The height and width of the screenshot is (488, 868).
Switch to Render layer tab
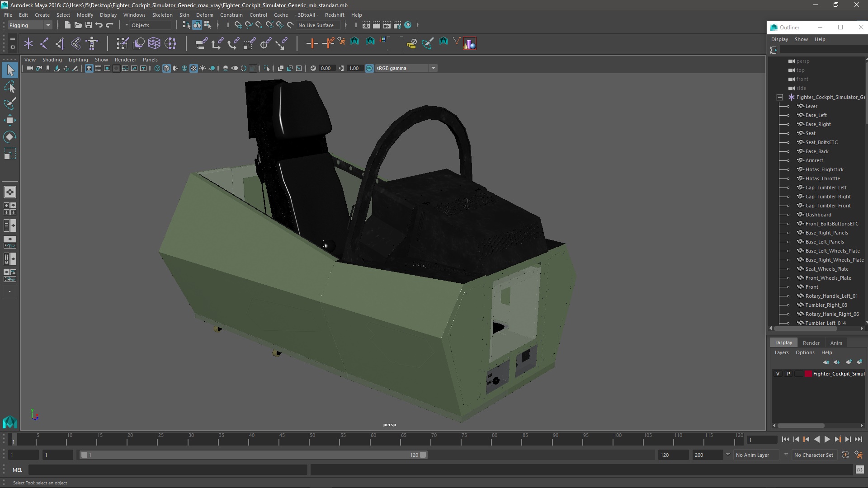click(811, 343)
